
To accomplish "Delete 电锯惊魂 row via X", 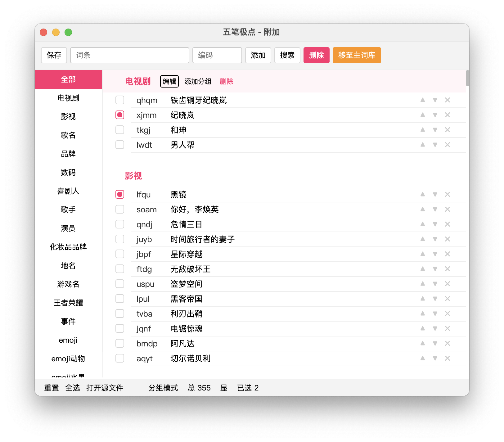I will click(448, 328).
